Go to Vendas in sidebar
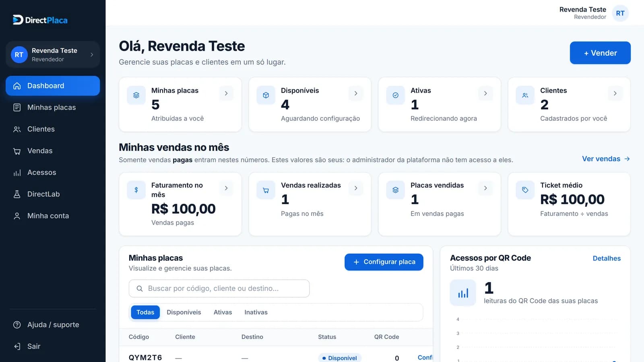The height and width of the screenshot is (362, 644). [x=53, y=151]
